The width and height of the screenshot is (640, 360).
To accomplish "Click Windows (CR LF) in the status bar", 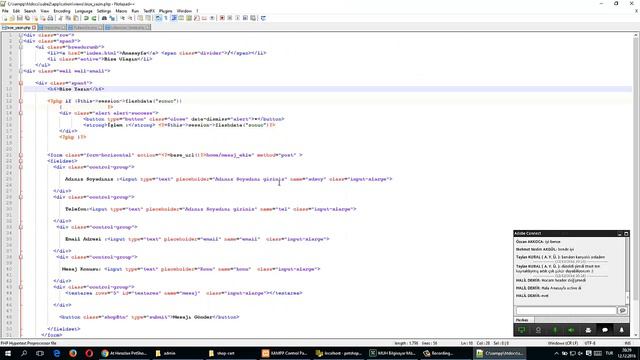I will pyautogui.click(x=563, y=343).
